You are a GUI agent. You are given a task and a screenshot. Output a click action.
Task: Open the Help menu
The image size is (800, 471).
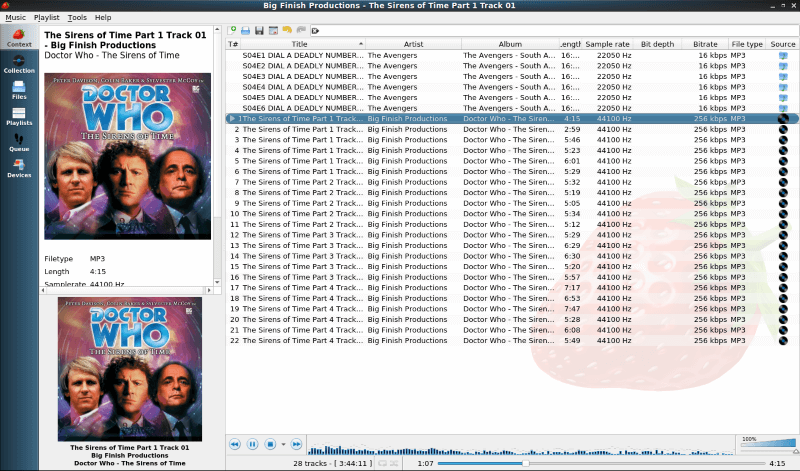tap(103, 17)
